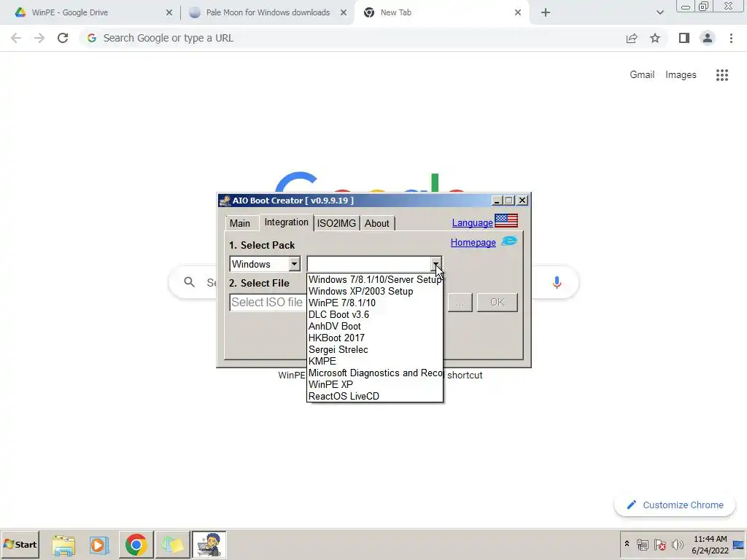Screen dimensions: 747x560
Task: Pick WinPE 7/8.1/10 in the dropdown
Action: pyautogui.click(x=342, y=303)
